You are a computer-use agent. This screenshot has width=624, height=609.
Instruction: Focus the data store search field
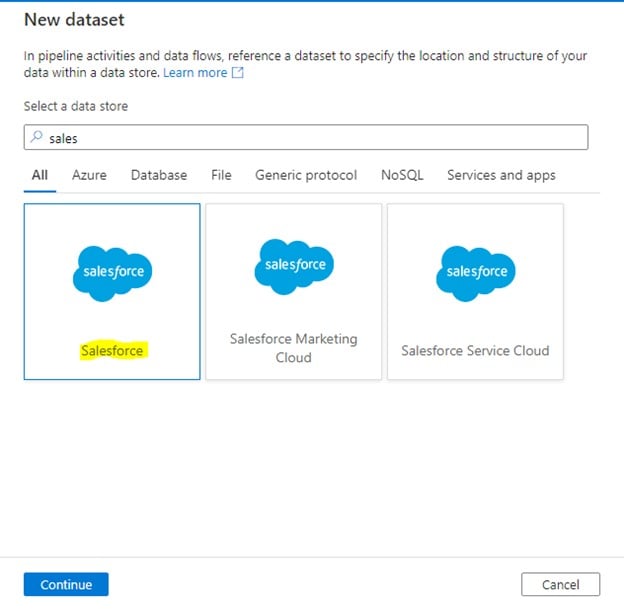coord(306,137)
